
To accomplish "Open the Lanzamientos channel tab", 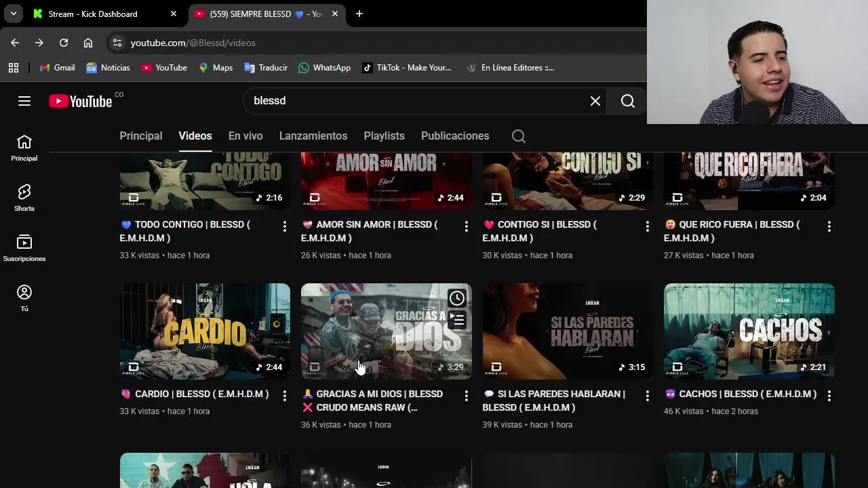I will click(x=313, y=136).
